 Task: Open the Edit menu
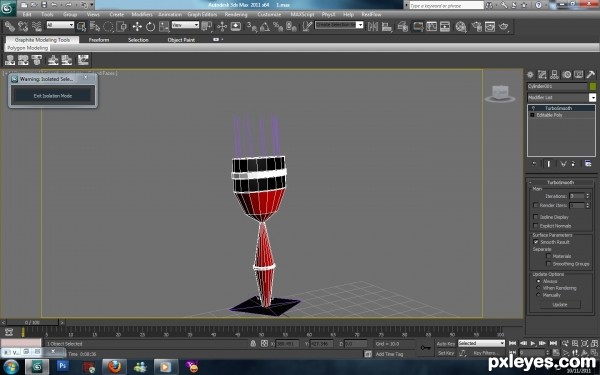[27, 15]
